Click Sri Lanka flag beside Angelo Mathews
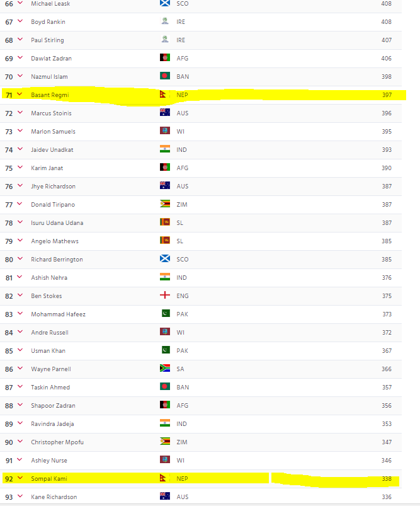 pyautogui.click(x=165, y=241)
